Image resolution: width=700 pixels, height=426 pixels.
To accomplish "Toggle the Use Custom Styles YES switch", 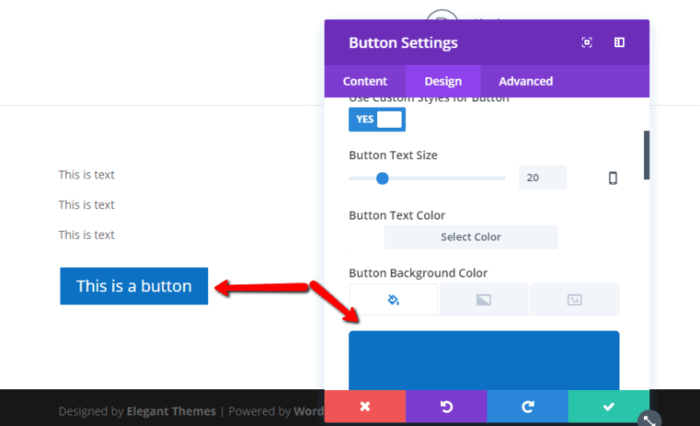I will point(377,119).
